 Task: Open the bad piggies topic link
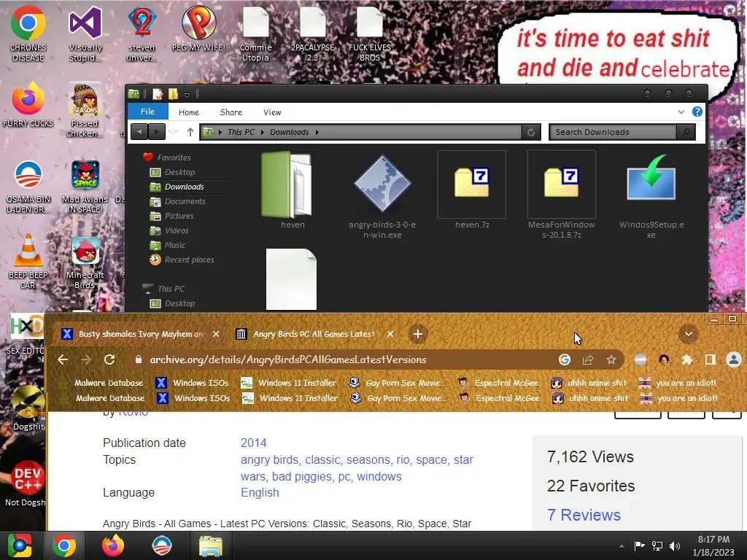(302, 476)
